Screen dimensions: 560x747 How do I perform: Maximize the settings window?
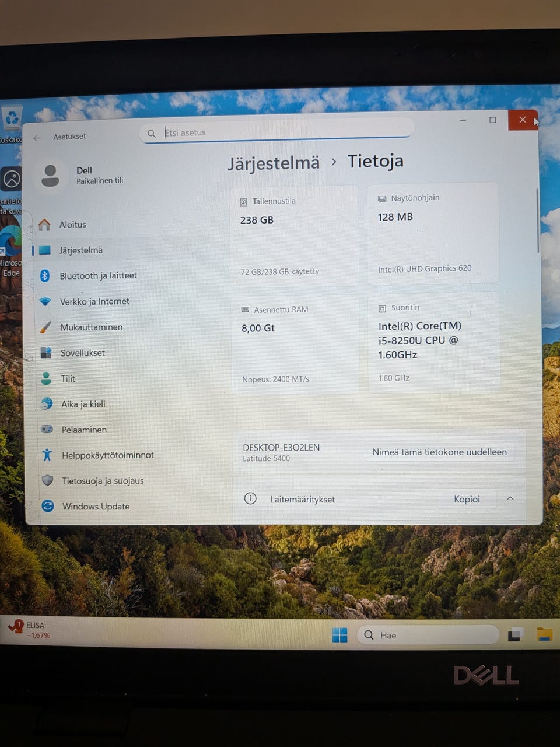493,120
